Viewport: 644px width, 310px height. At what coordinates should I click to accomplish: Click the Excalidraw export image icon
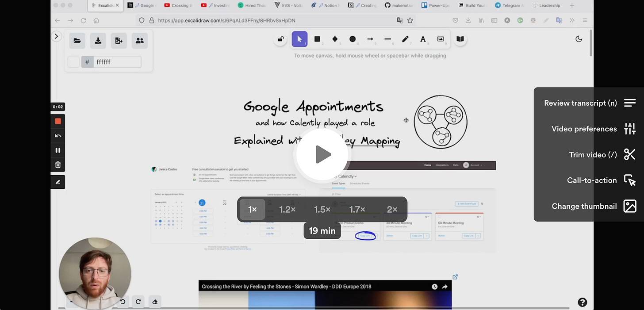tap(119, 41)
